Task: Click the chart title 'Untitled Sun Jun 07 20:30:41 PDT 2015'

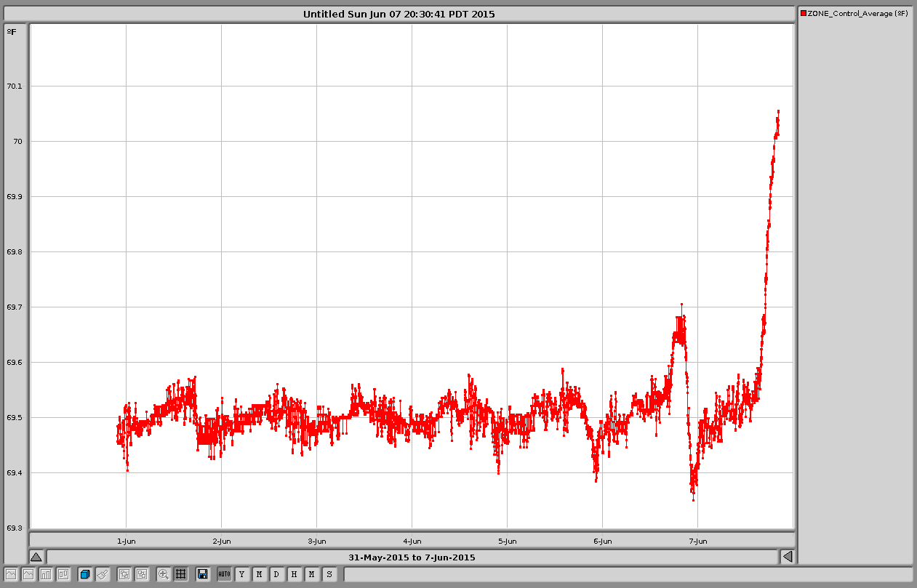Action: pyautogui.click(x=399, y=14)
